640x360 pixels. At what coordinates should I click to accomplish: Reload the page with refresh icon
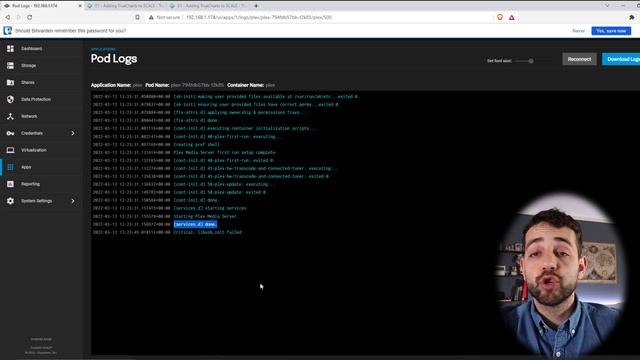[30, 17]
